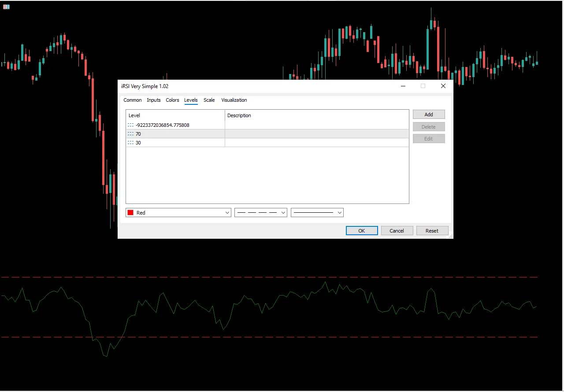Select the level -9223372036854.775808 row
Image resolution: width=564 pixels, height=392 pixels.
[267, 125]
